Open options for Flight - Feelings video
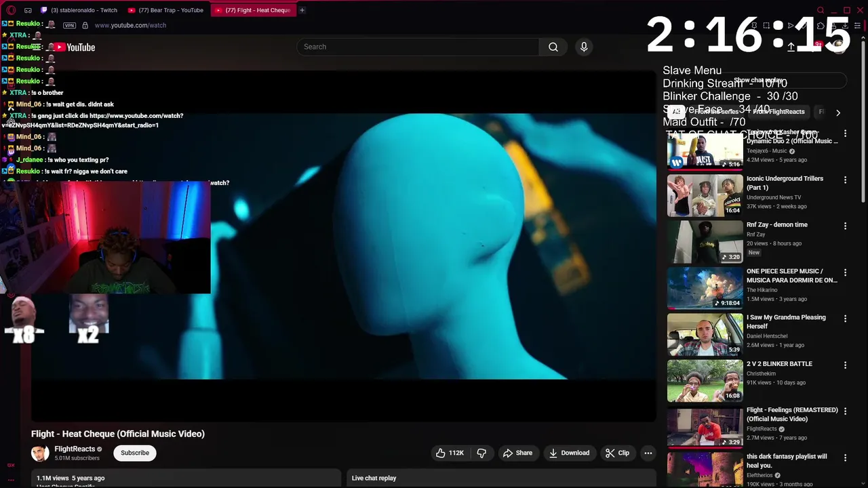 pos(845,411)
